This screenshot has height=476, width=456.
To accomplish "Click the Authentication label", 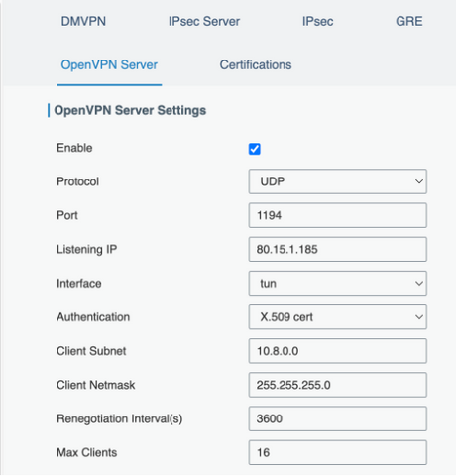I will (93, 317).
